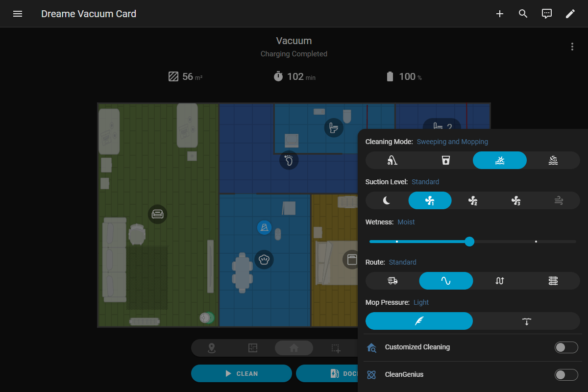This screenshot has width=588, height=392.
Task: Switch map to home whole-house mode
Action: [294, 348]
